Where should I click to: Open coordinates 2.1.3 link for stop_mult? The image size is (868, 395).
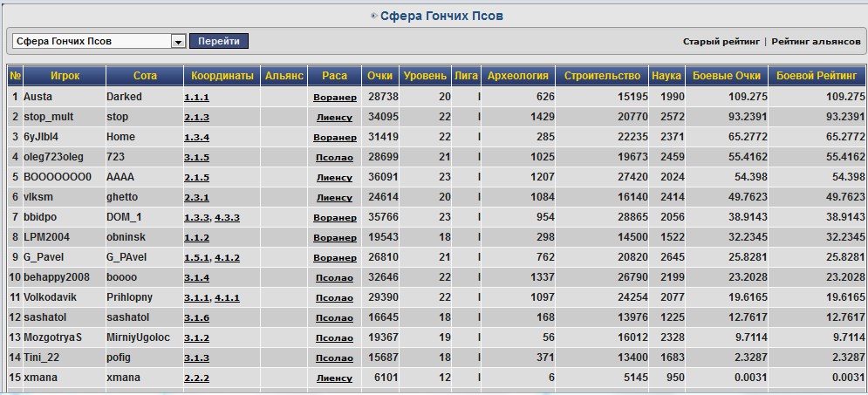click(196, 117)
